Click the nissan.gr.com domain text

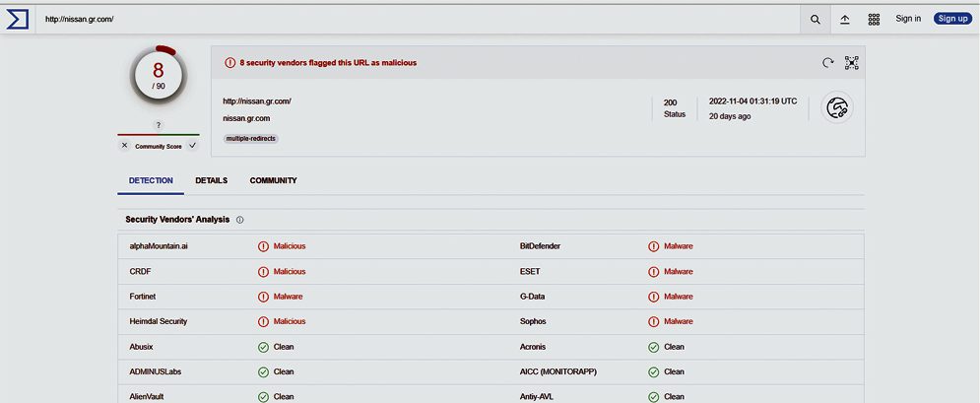[246, 118]
